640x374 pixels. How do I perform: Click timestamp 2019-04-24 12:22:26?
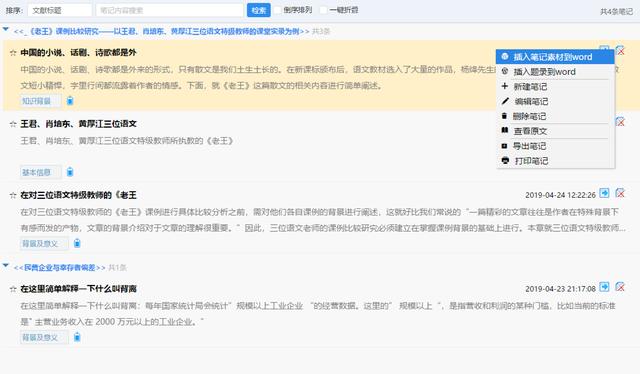point(560,196)
